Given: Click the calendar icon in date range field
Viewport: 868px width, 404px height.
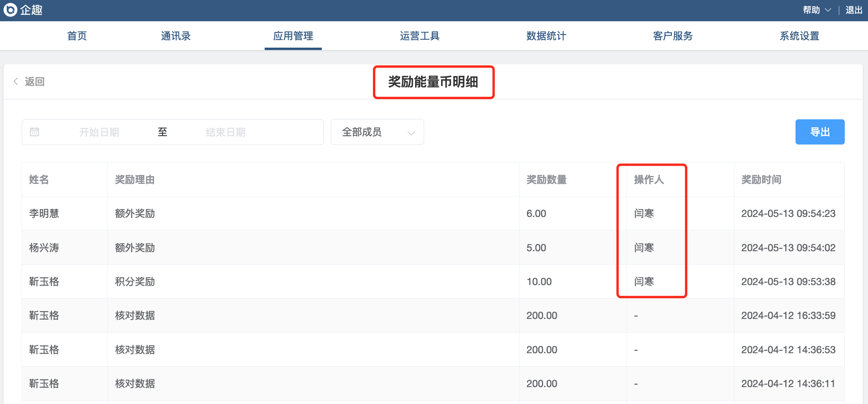Looking at the screenshot, I should (x=35, y=132).
